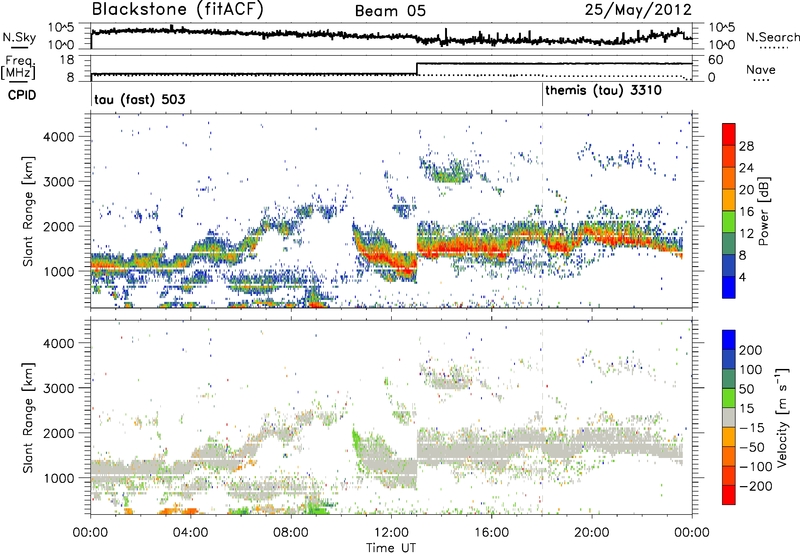Click the velocity panel 'Slant Range [km]' label
The height and width of the screenshot is (554, 800).
point(28,418)
